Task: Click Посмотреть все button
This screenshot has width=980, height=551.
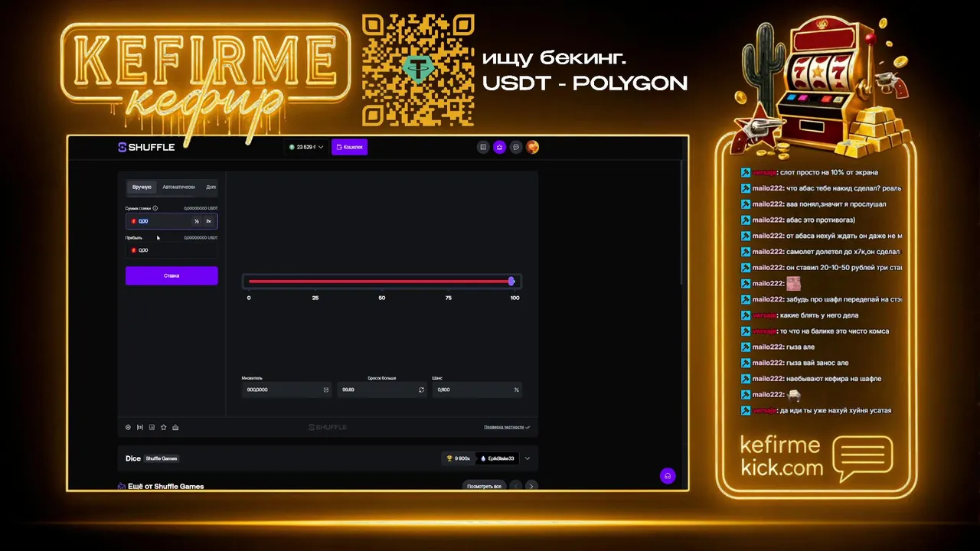Action: click(485, 486)
